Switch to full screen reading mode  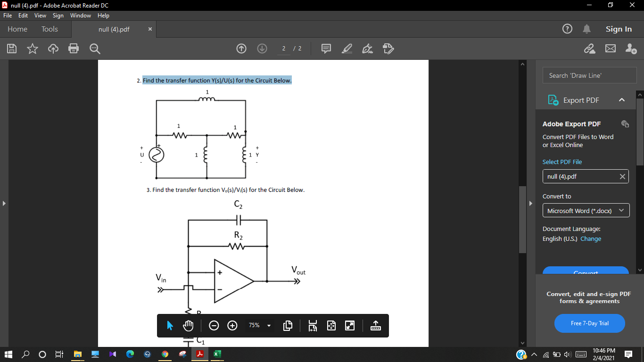pos(349,325)
